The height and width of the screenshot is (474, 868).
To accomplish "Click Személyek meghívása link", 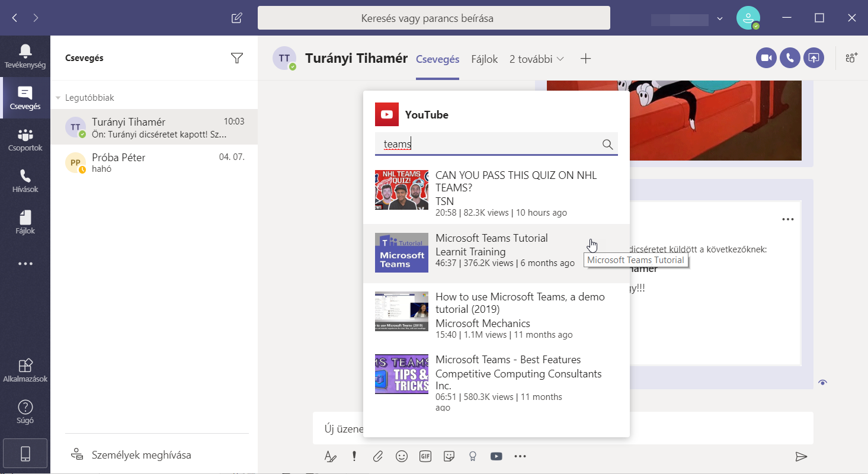I will pyautogui.click(x=141, y=455).
